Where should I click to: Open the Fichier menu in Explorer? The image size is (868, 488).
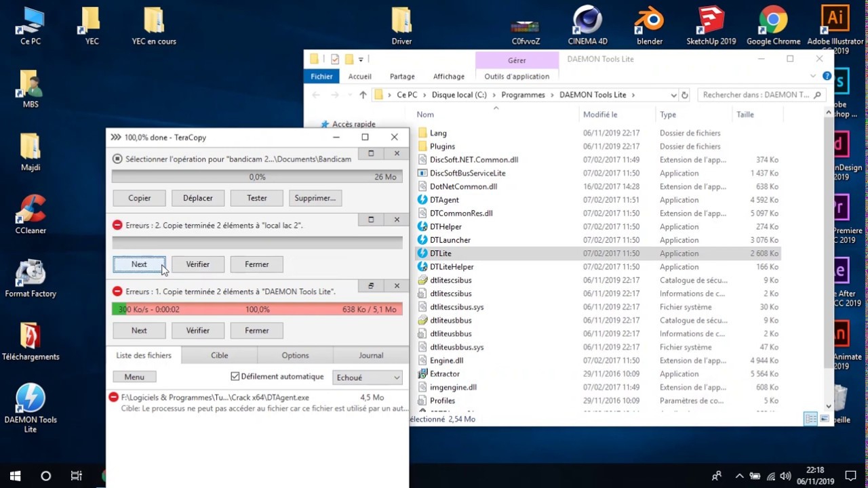pos(322,77)
